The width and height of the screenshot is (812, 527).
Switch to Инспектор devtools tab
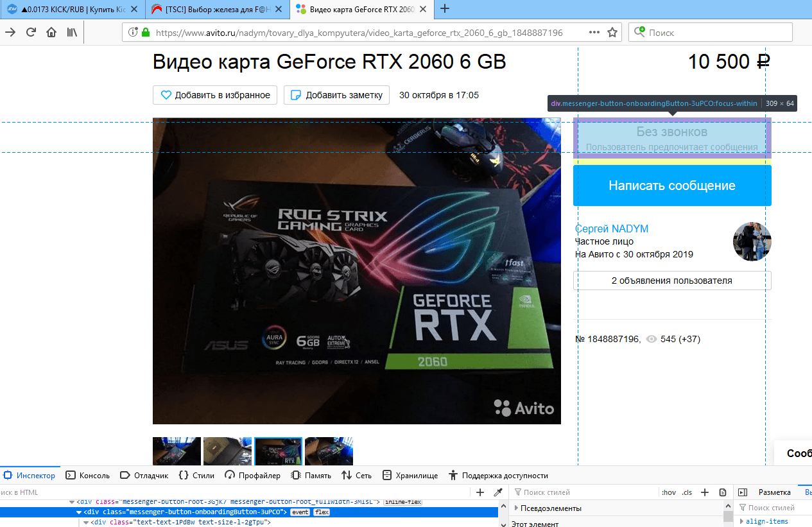pos(30,476)
